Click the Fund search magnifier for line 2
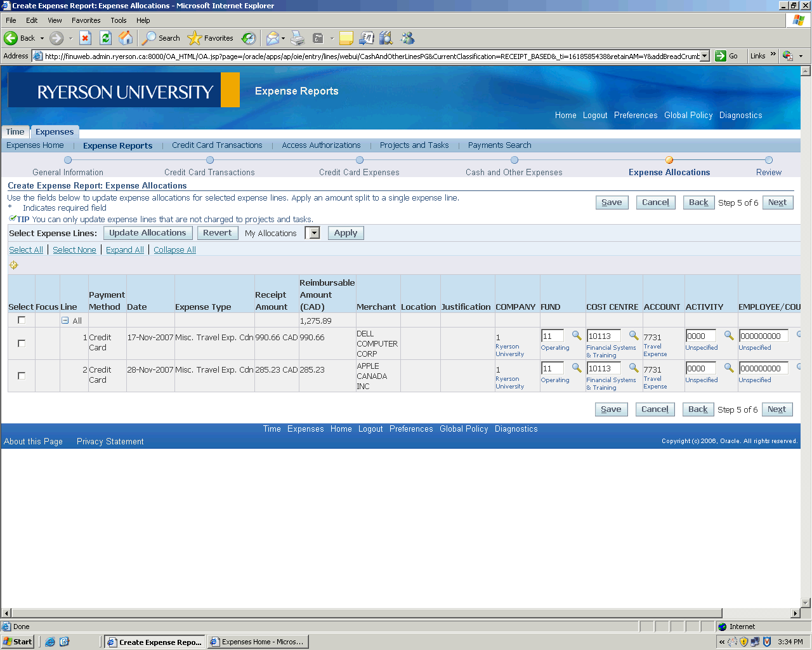This screenshot has height=650, width=812. click(576, 368)
